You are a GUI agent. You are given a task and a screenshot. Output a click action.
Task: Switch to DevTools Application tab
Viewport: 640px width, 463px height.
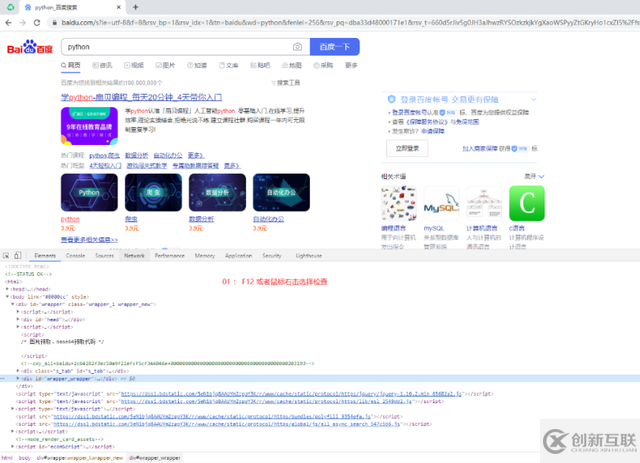point(239,256)
